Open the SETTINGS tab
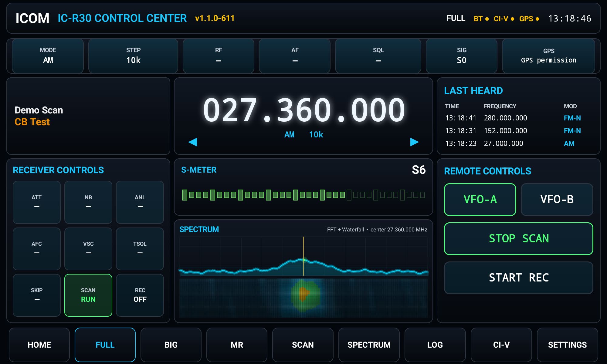607x364 pixels. [567, 345]
